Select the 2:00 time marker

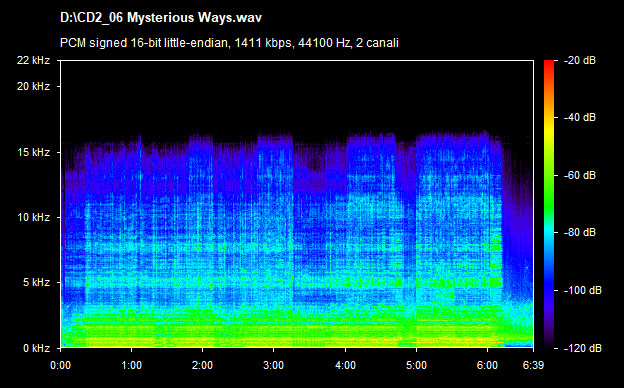(203, 365)
